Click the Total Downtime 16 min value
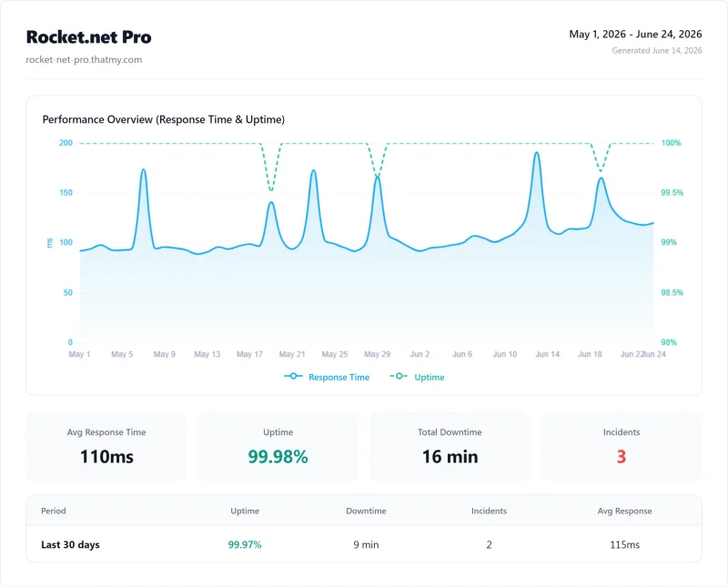Viewport: 728px width, 587px height. pyautogui.click(x=450, y=457)
